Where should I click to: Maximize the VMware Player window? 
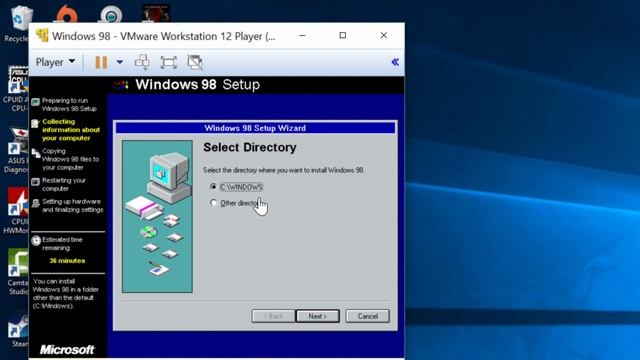pyautogui.click(x=343, y=36)
